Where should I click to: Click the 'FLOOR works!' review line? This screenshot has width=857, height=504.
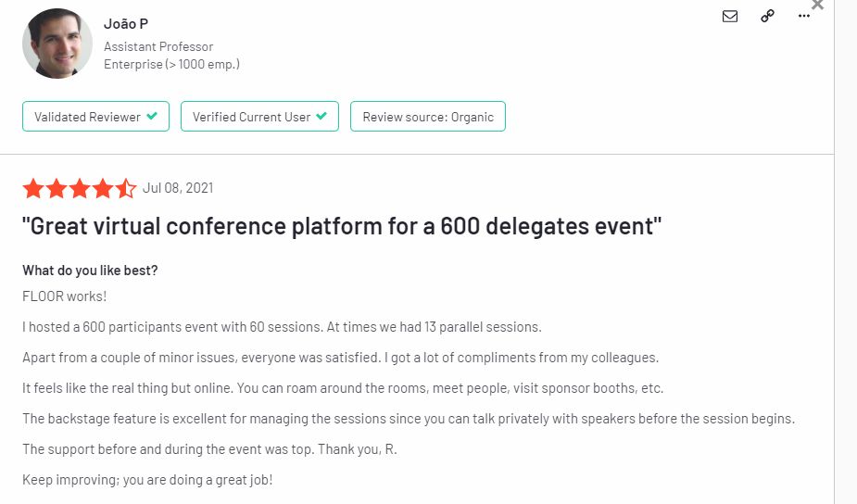click(x=65, y=296)
